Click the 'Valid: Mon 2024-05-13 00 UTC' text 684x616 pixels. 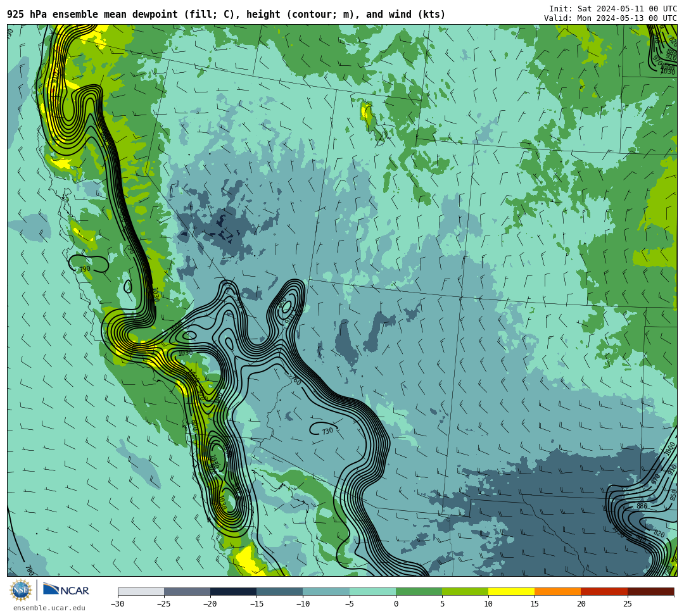click(x=611, y=18)
